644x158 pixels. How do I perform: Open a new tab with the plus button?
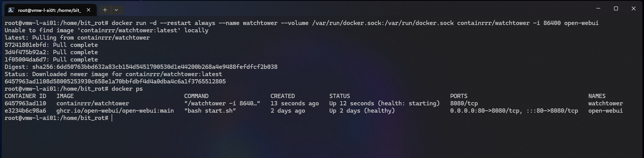pyautogui.click(x=105, y=10)
